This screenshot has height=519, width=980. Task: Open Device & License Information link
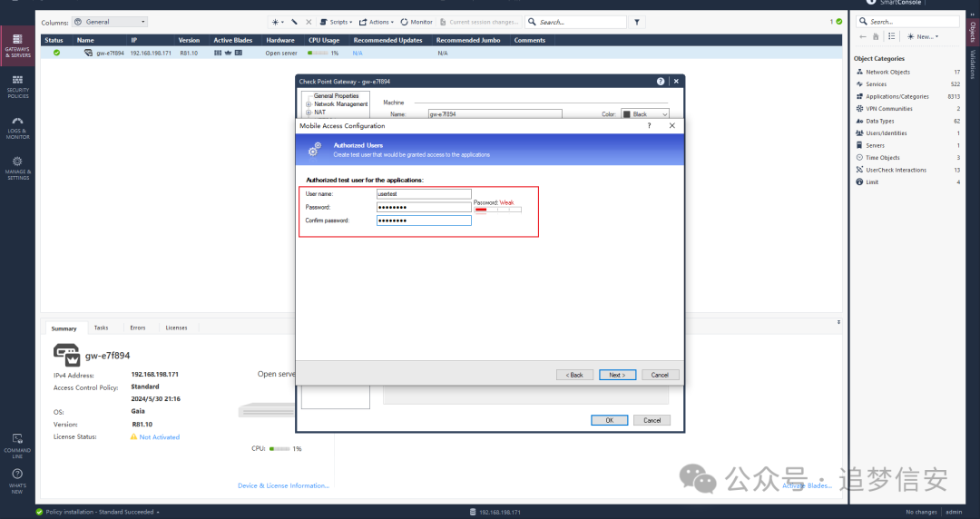click(283, 485)
